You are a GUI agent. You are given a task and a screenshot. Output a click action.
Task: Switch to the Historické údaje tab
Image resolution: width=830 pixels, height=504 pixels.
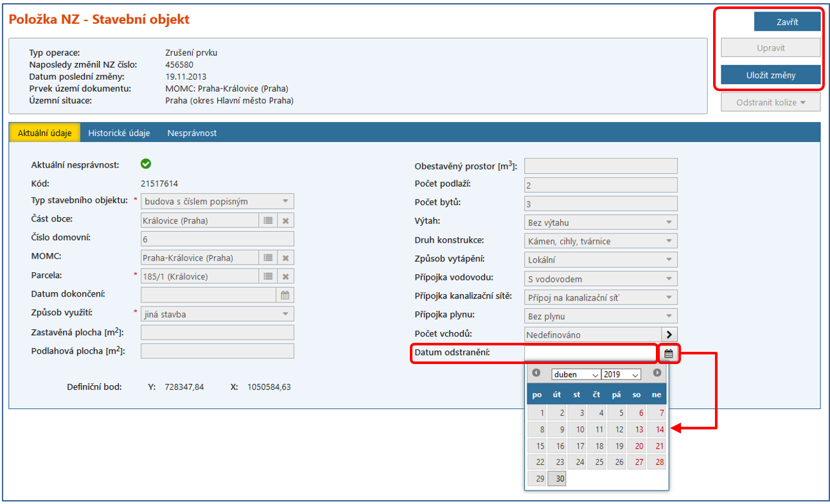tap(119, 133)
